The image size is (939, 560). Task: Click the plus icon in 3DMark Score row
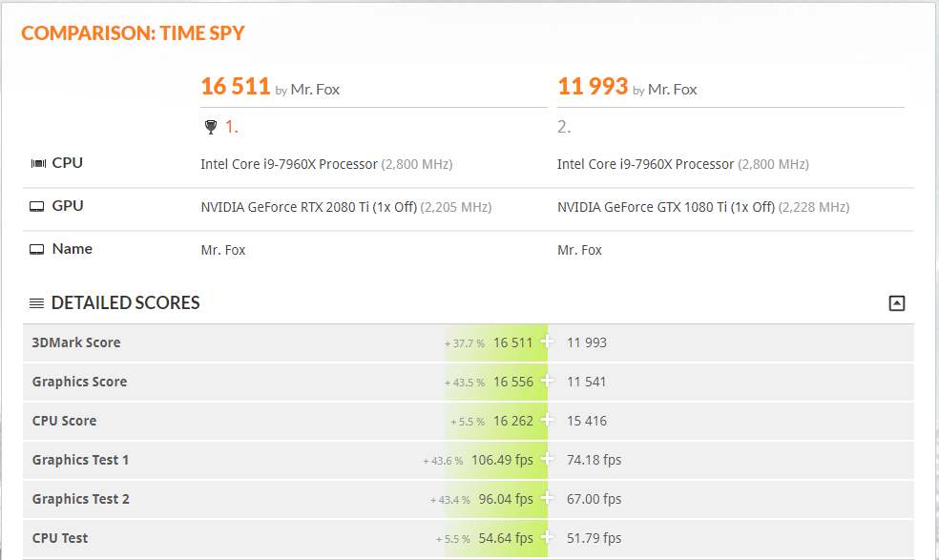[x=547, y=342]
